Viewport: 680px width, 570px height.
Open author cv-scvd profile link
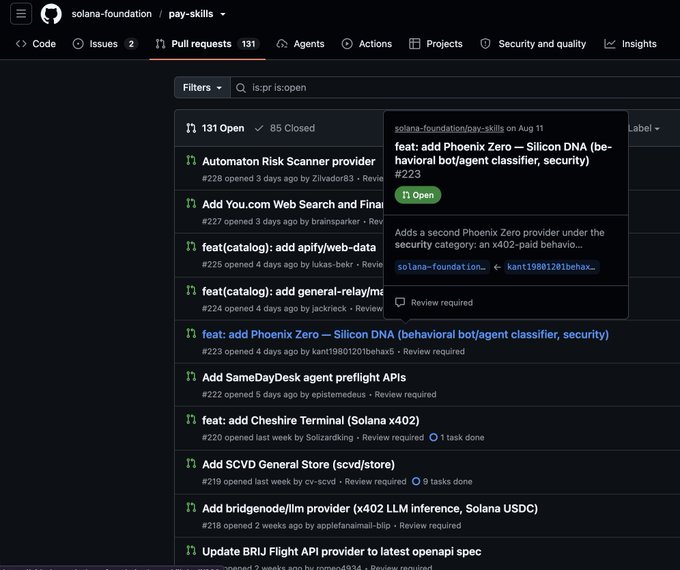(320, 482)
